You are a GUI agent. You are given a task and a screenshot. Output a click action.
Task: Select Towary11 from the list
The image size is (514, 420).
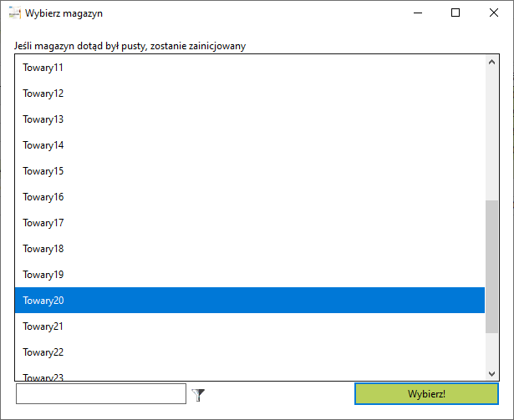coord(250,68)
